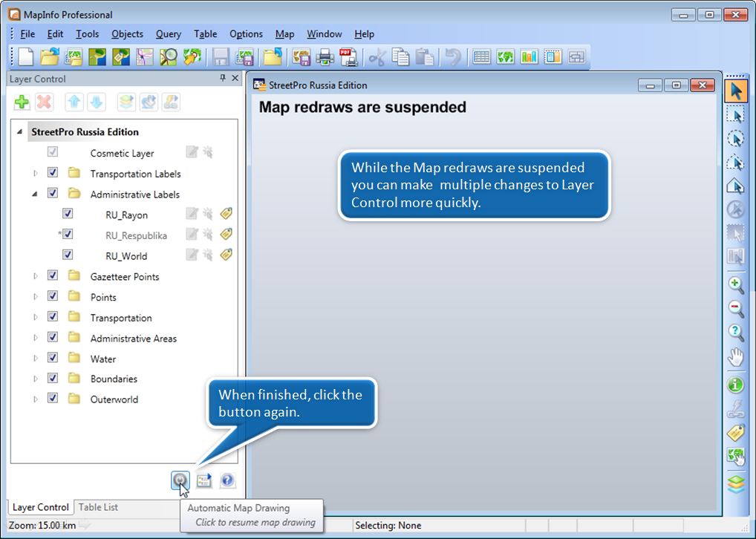Select the Polygon Select tool
The height and width of the screenshot is (539, 756).
(736, 163)
